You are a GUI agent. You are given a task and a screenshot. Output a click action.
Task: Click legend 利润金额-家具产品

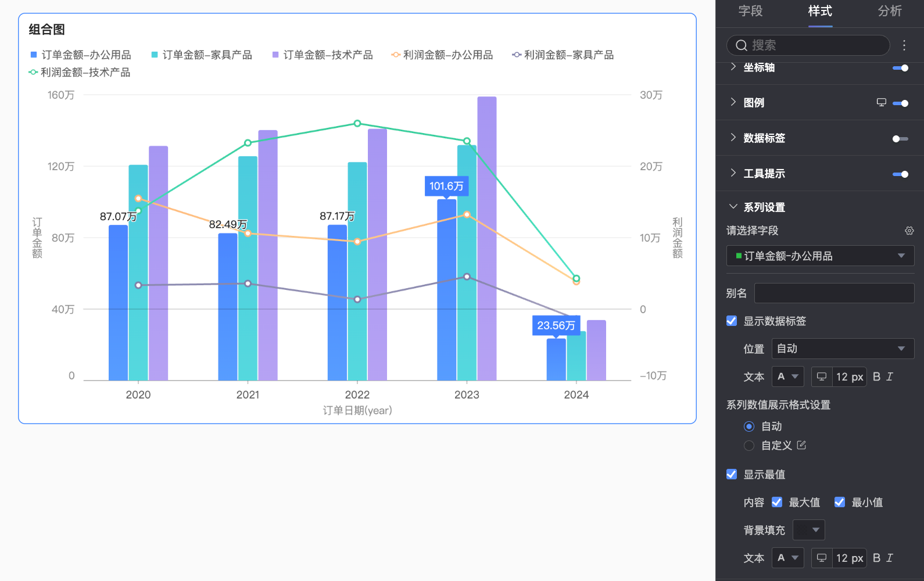point(563,55)
